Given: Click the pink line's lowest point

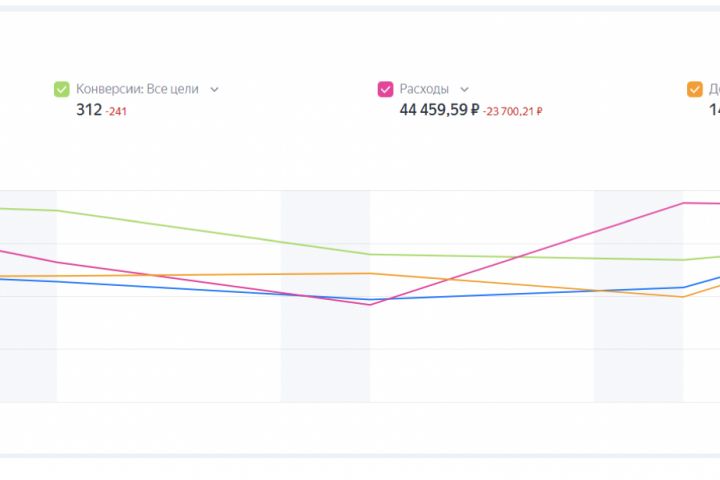Looking at the screenshot, I should tap(370, 304).
